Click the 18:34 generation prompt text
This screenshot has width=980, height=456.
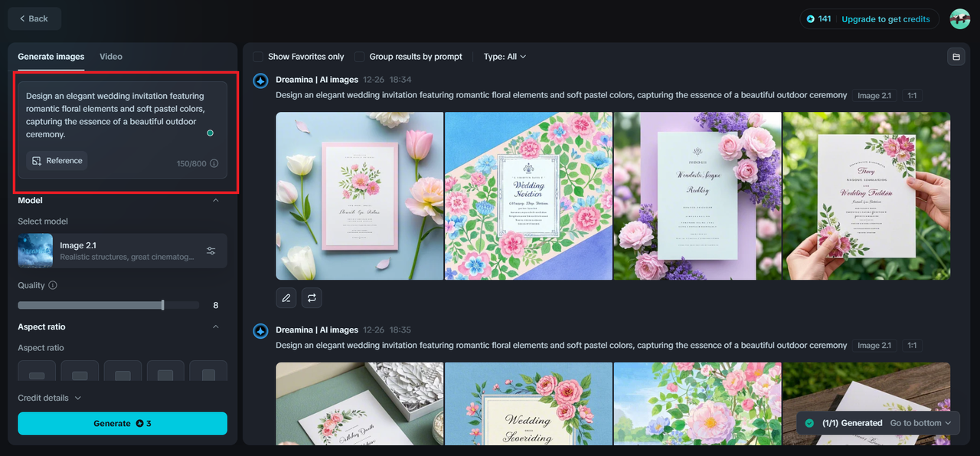(561, 96)
